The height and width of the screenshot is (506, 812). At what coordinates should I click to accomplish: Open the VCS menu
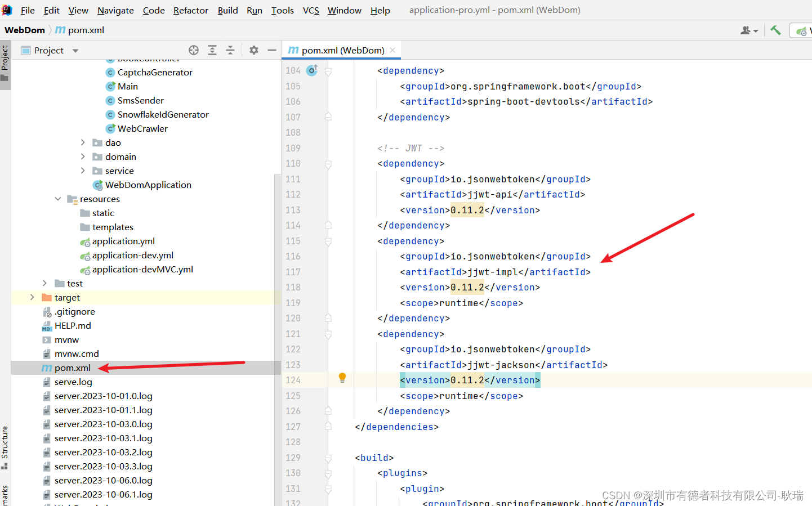pos(311,10)
